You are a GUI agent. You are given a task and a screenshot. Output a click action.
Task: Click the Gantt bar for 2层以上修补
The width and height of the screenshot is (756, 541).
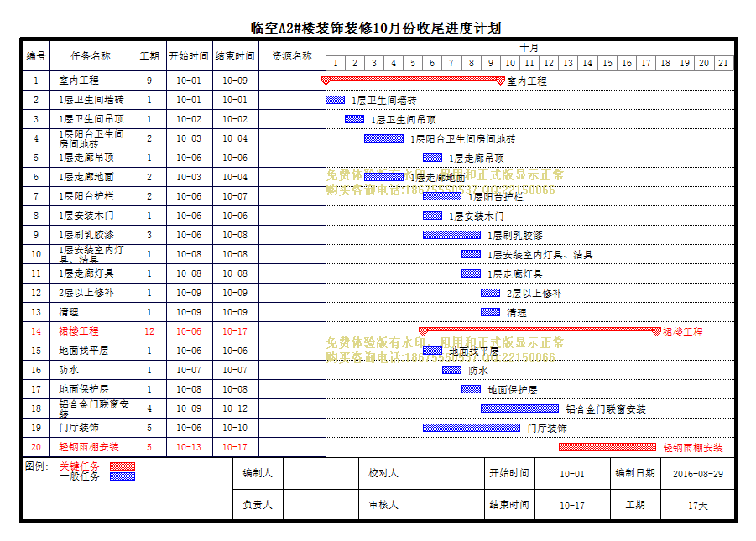pyautogui.click(x=490, y=293)
